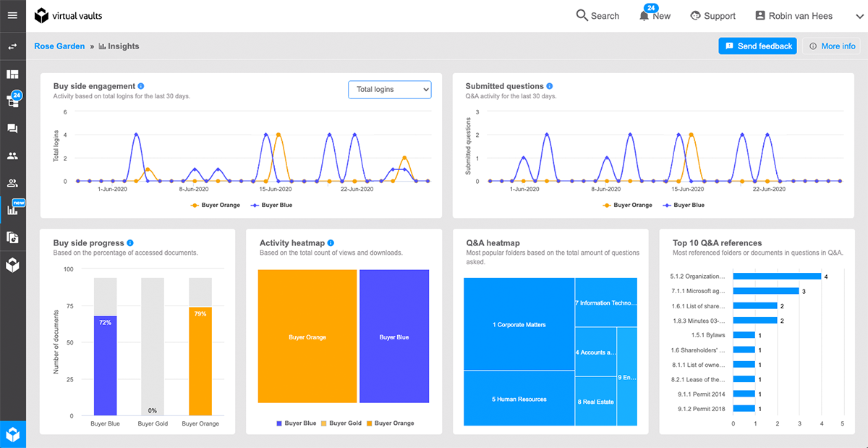This screenshot has height=448, width=868.
Task: Click the Activity heatmap info icon
Action: (331, 243)
